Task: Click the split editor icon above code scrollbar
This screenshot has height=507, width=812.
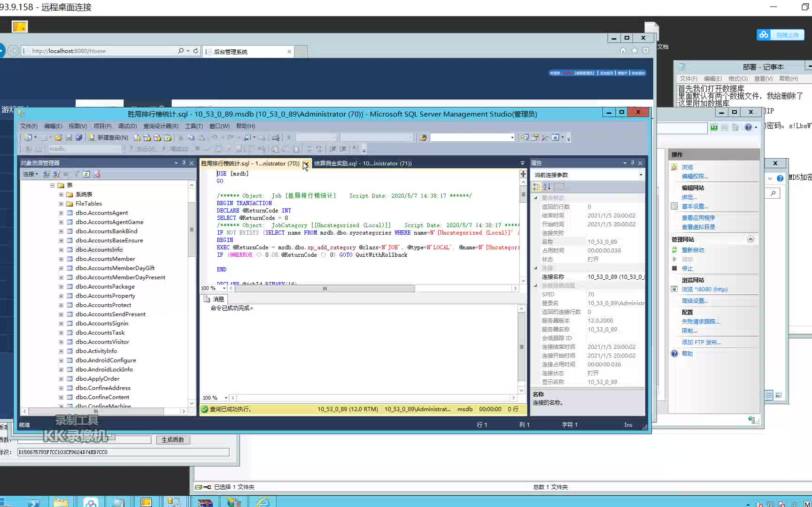Action: [x=523, y=174]
